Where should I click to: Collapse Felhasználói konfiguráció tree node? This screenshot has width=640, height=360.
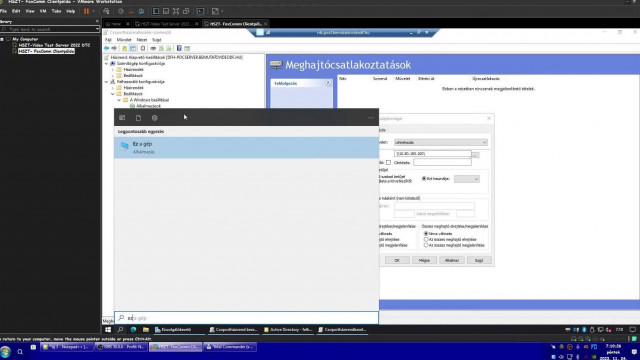click(x=107, y=82)
